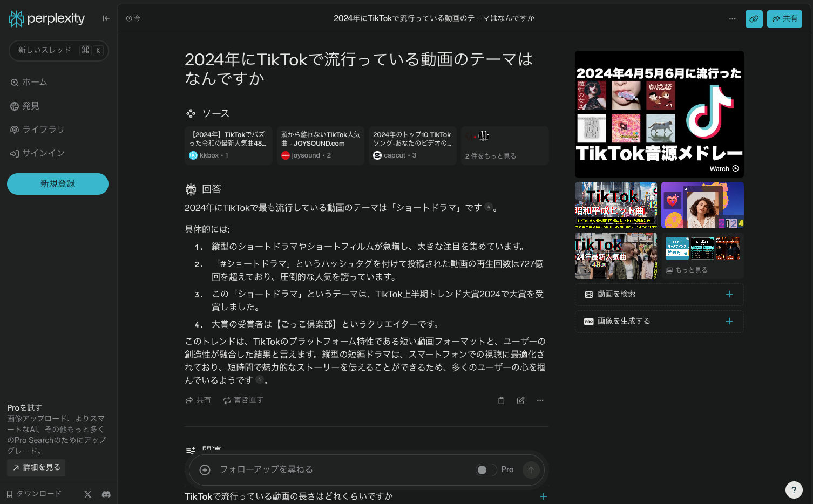
Task: Edit the query with the pencil icon
Action: point(520,400)
